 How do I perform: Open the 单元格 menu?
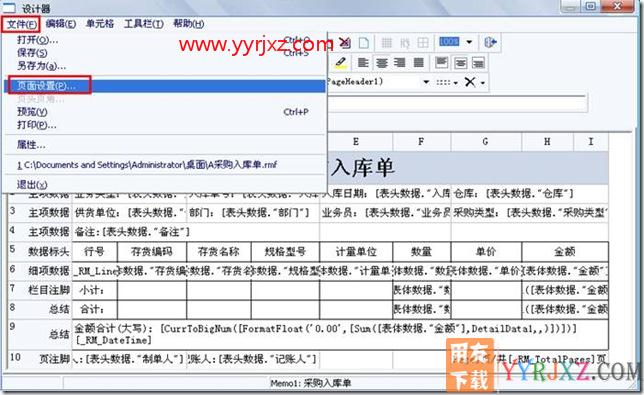(100, 24)
